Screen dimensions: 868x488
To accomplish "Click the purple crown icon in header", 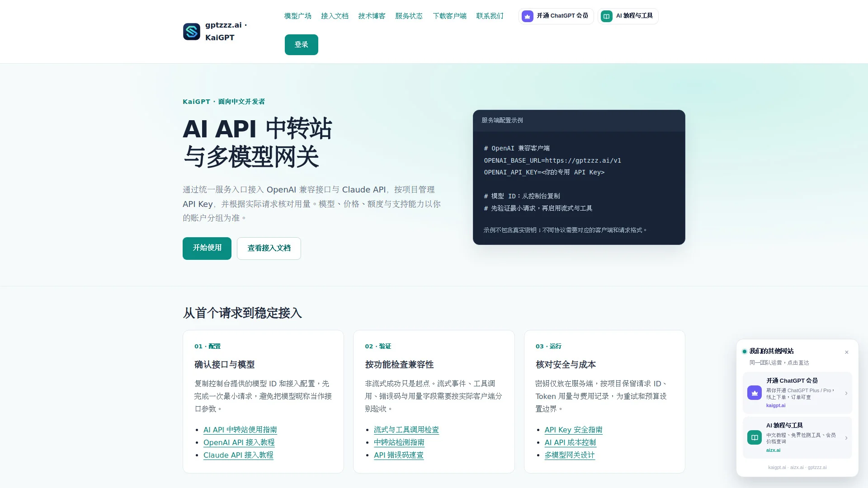I will [x=528, y=16].
